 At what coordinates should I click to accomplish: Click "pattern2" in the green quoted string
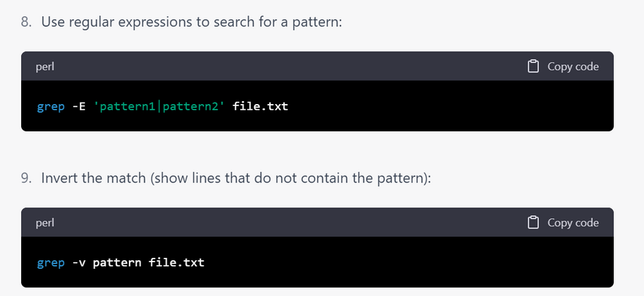(x=192, y=106)
